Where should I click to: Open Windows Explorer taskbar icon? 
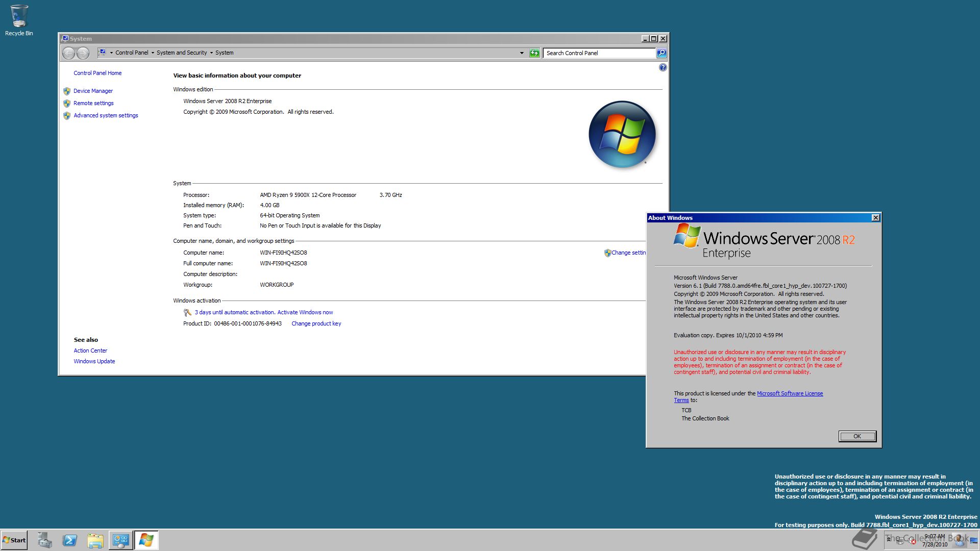point(95,540)
